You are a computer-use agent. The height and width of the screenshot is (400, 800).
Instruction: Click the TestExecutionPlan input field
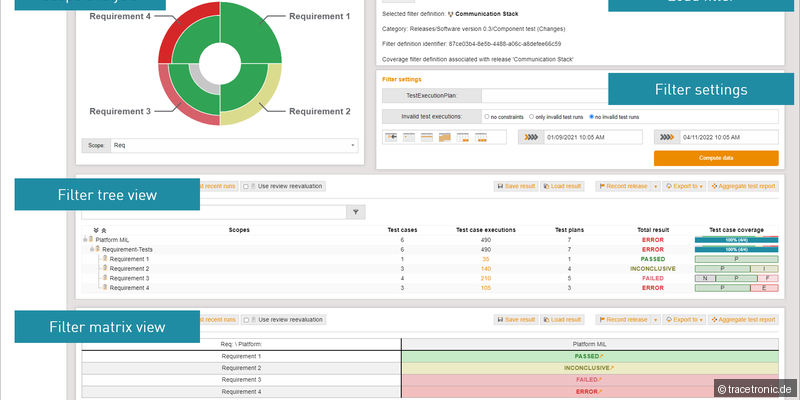(x=630, y=95)
